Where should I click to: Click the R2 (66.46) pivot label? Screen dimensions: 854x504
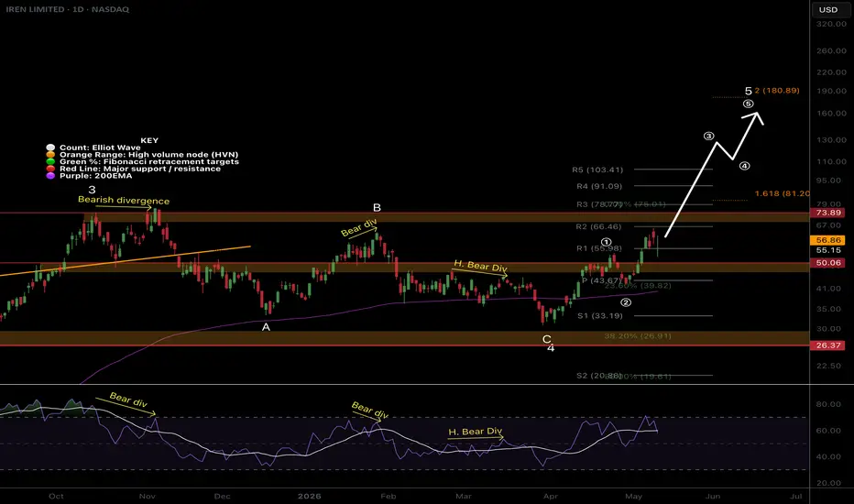(x=598, y=226)
